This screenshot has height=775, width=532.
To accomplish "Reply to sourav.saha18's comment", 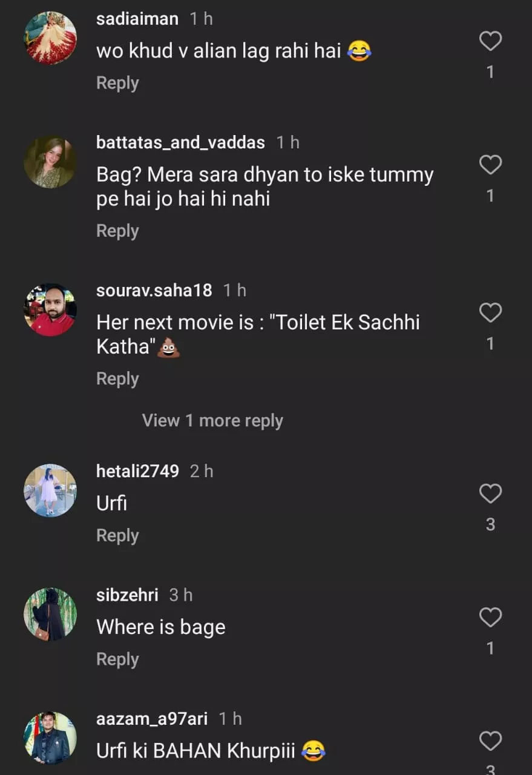I will [x=117, y=378].
